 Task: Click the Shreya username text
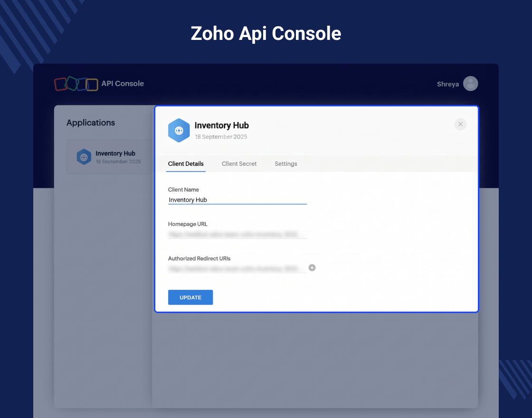pyautogui.click(x=447, y=84)
